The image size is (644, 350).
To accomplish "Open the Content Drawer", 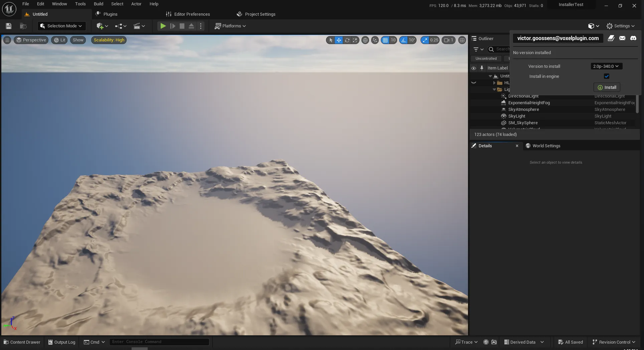I will (x=22, y=342).
